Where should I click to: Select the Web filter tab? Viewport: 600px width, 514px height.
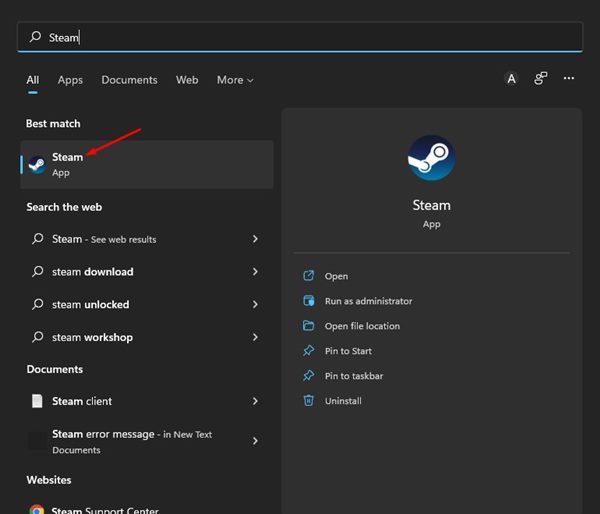[187, 80]
